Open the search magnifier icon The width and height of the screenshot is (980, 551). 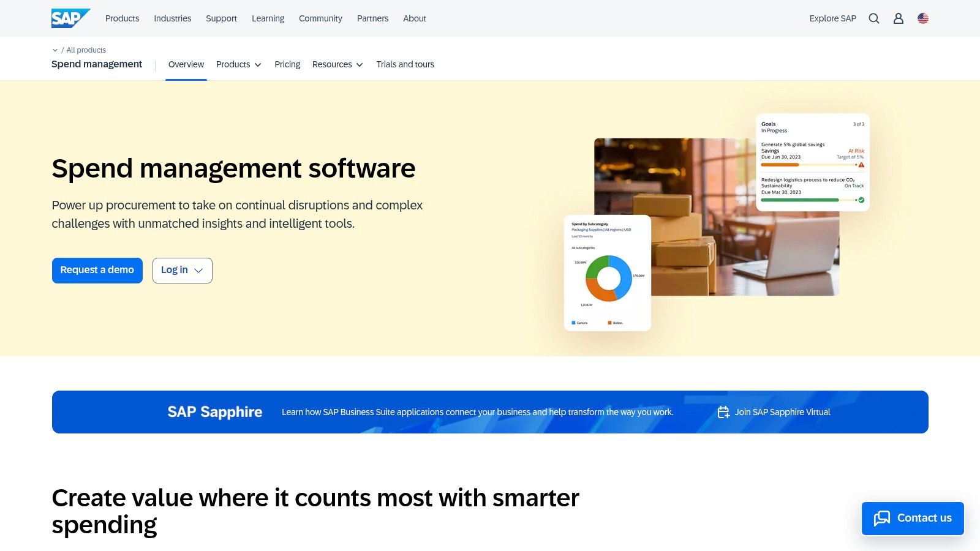click(874, 18)
